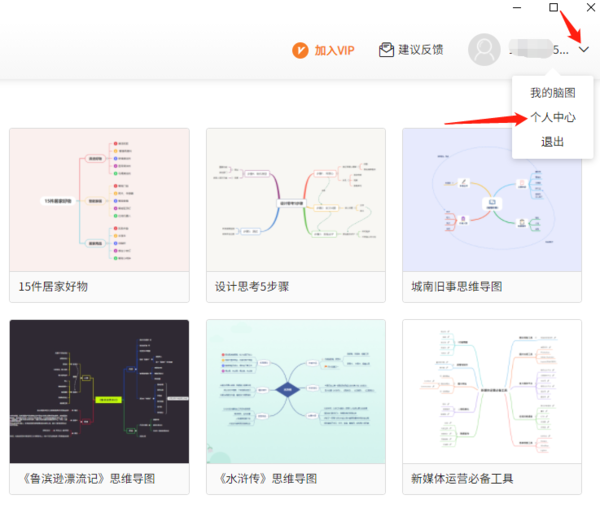Image resolution: width=600 pixels, height=508 pixels.
Task: Click the 《水浒传》思维导图 title text
Action: [x=266, y=479]
